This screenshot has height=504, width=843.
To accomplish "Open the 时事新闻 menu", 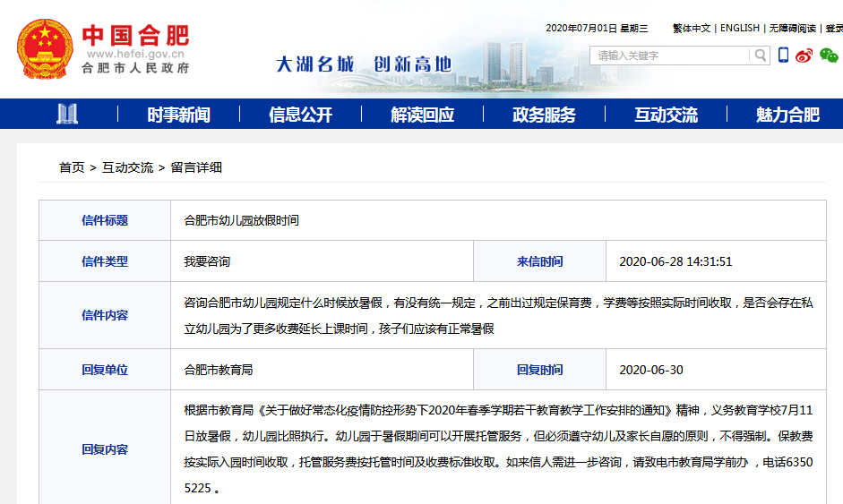I will point(178,115).
